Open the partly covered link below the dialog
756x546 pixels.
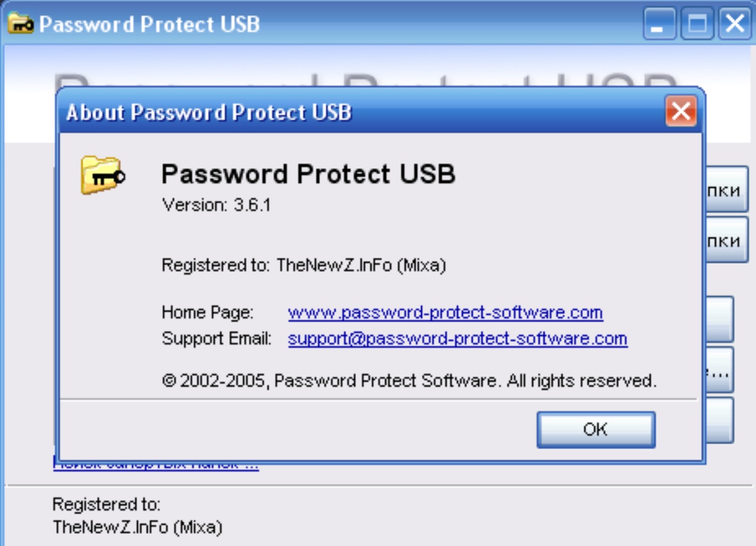click(156, 466)
